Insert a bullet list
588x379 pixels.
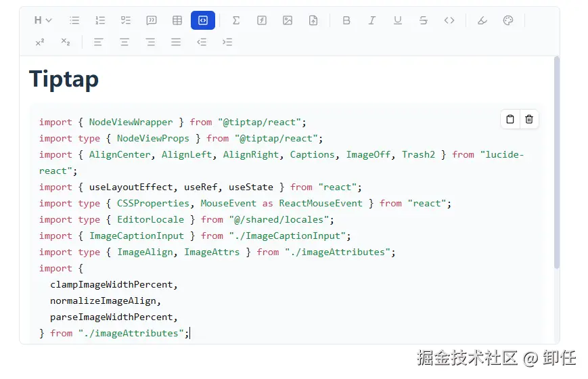tap(74, 20)
